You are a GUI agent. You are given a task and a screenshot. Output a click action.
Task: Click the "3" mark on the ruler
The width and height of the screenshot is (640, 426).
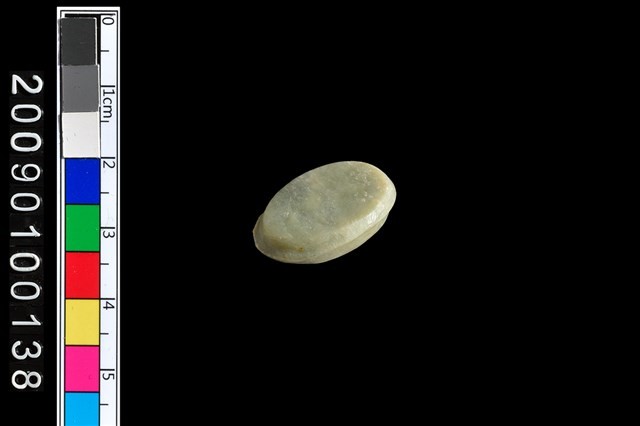click(109, 234)
